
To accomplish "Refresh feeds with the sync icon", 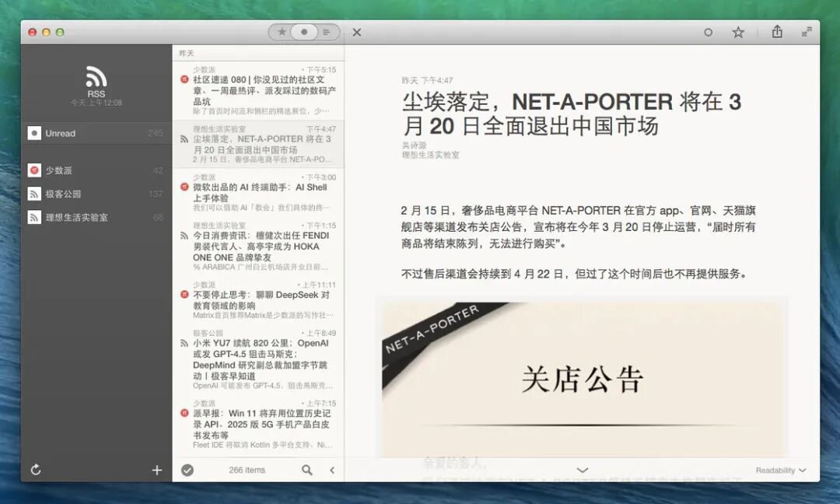I will pos(35,470).
